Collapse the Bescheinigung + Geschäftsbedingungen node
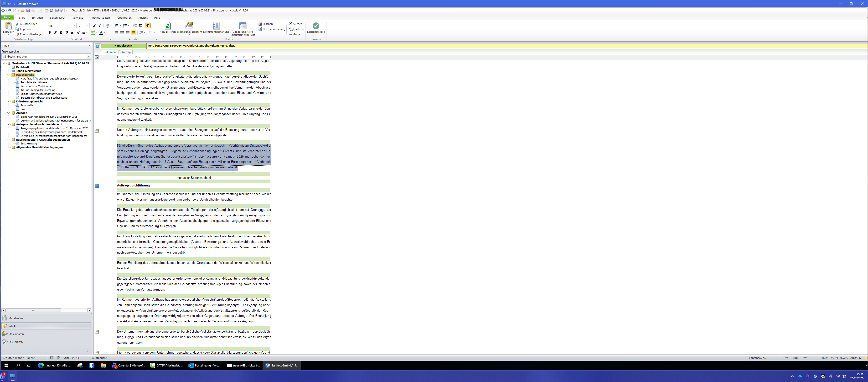Image resolution: width=868 pixels, height=382 pixels. coord(8,140)
